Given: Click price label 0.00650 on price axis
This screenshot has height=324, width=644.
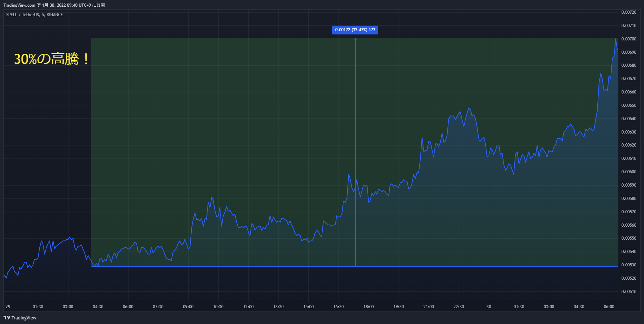Looking at the screenshot, I should (629, 105).
